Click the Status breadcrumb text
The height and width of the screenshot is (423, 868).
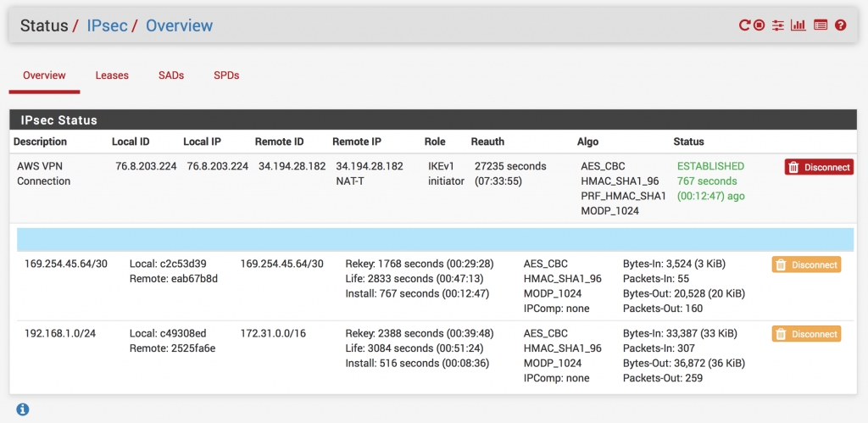(43, 25)
